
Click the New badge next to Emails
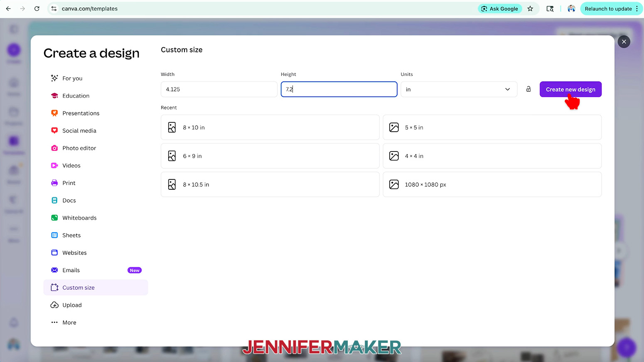135,270
